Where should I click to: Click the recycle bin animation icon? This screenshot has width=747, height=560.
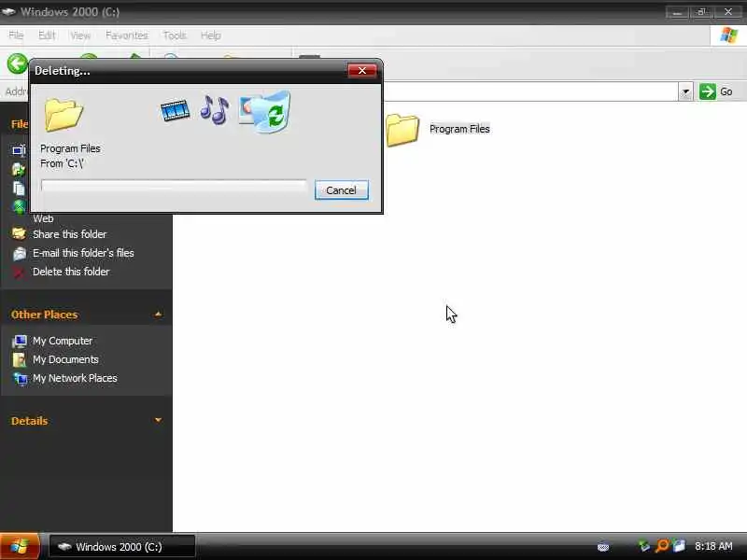[x=271, y=112]
